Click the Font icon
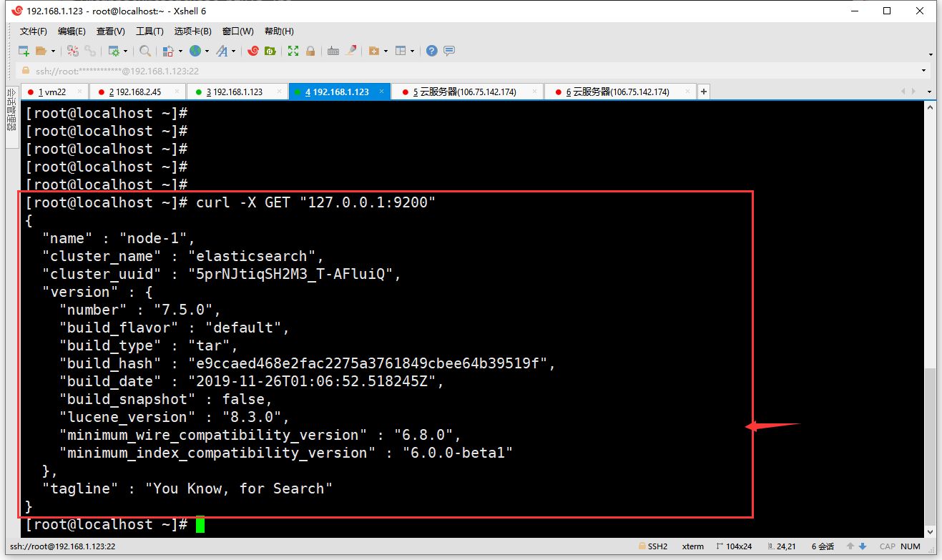 (x=222, y=51)
